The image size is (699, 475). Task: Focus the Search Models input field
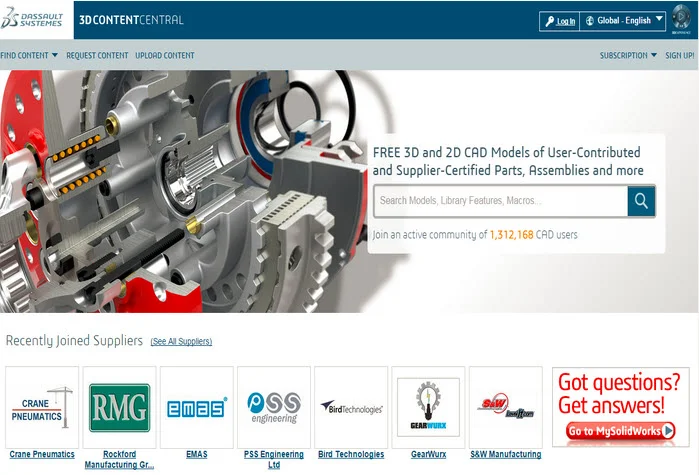(501, 201)
